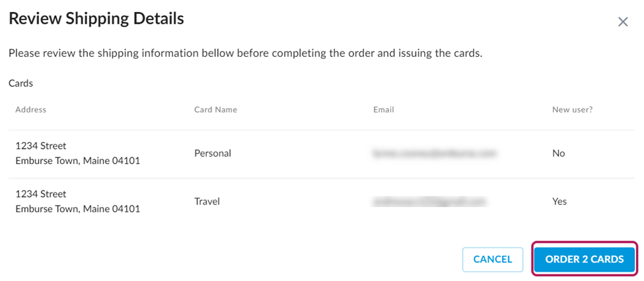
Task: Click Emburse Town address line in Travel row
Action: [x=78, y=209]
